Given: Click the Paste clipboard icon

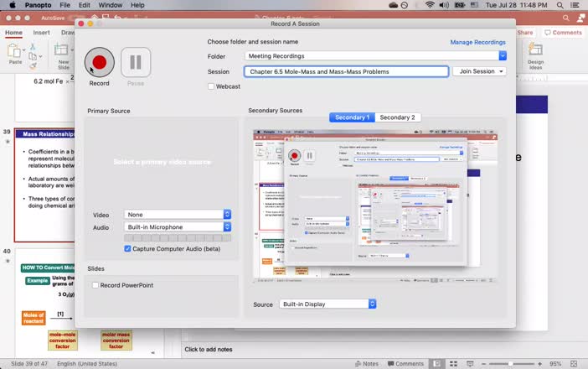Looking at the screenshot, I should point(15,52).
